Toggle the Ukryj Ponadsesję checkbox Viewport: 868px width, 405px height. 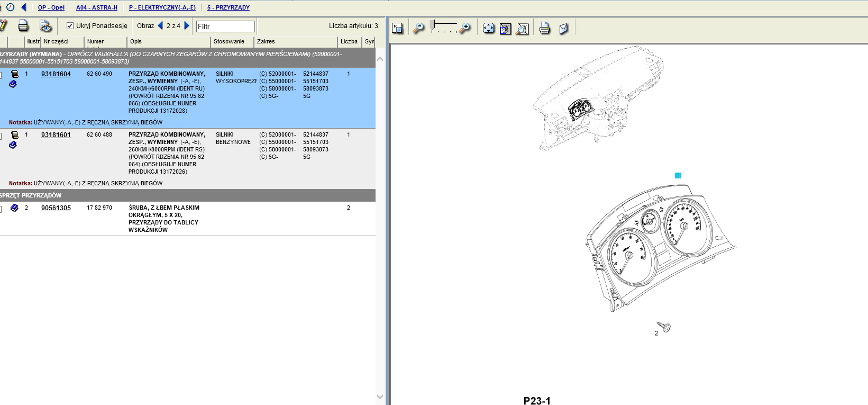tap(70, 25)
